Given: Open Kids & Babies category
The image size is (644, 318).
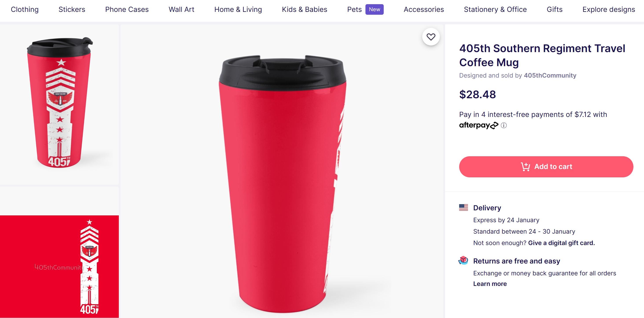Looking at the screenshot, I should click(304, 9).
